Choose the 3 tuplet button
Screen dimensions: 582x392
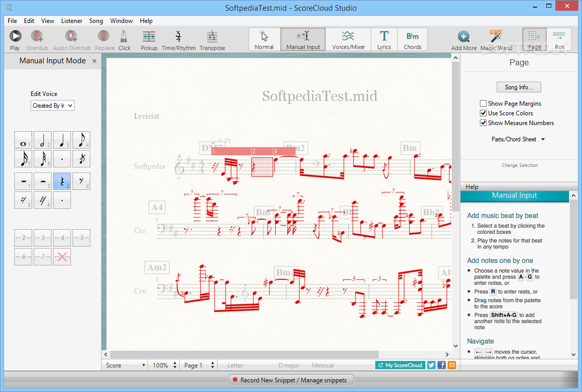click(x=43, y=238)
